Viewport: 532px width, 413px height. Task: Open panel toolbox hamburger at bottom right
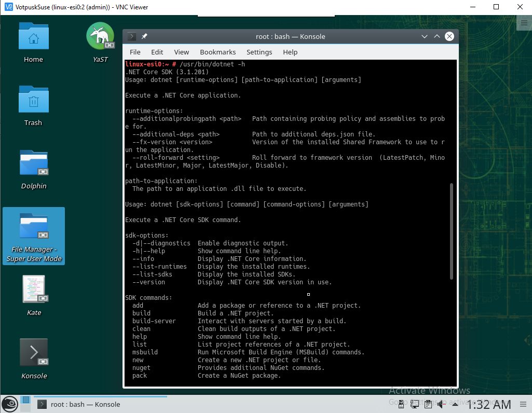click(523, 404)
